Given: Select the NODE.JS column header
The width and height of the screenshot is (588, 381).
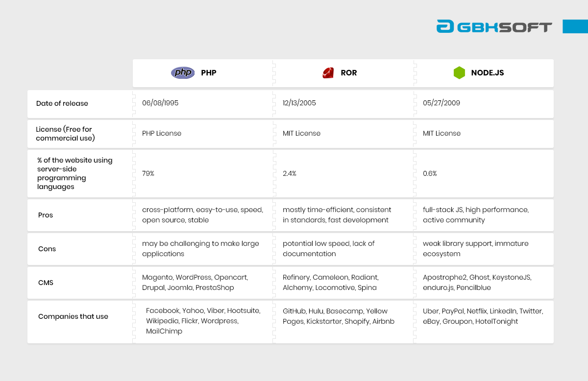Looking at the screenshot, I should coord(484,73).
